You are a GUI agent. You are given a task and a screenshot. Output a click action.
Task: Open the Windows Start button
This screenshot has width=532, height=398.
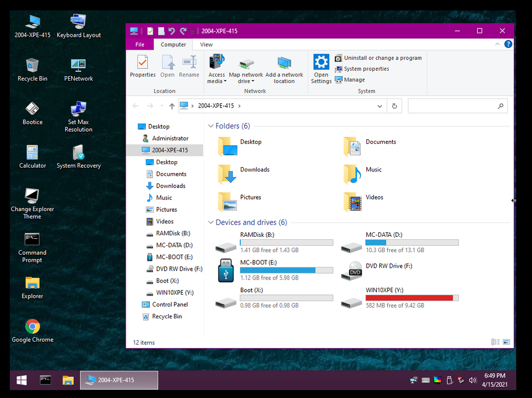[22, 380]
